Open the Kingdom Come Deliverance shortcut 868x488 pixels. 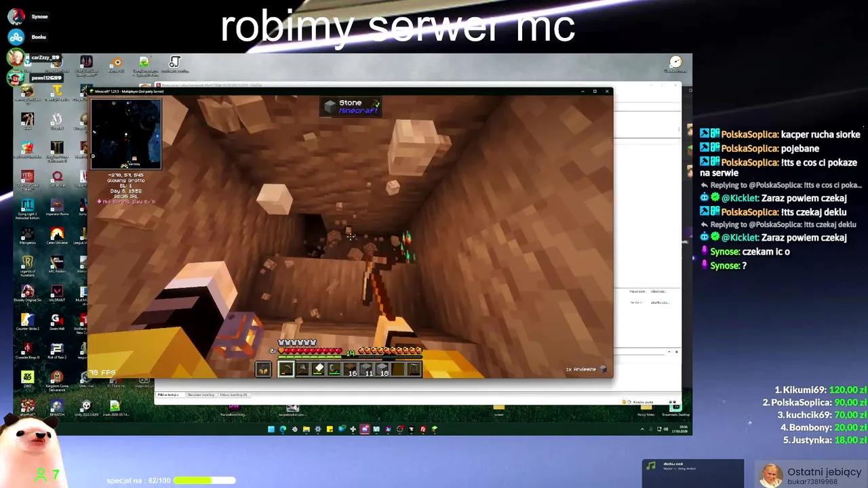click(x=57, y=382)
